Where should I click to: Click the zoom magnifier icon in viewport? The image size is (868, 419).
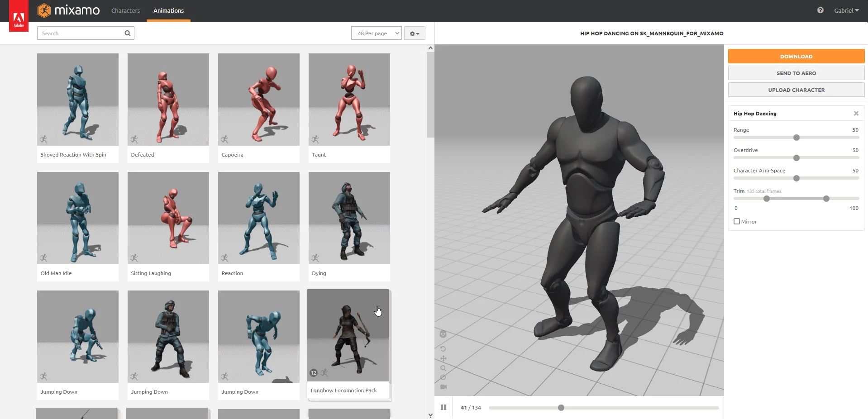(443, 368)
